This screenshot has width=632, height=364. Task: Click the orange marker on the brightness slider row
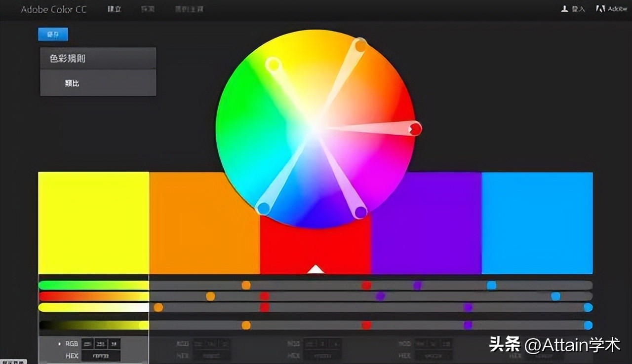click(x=246, y=325)
